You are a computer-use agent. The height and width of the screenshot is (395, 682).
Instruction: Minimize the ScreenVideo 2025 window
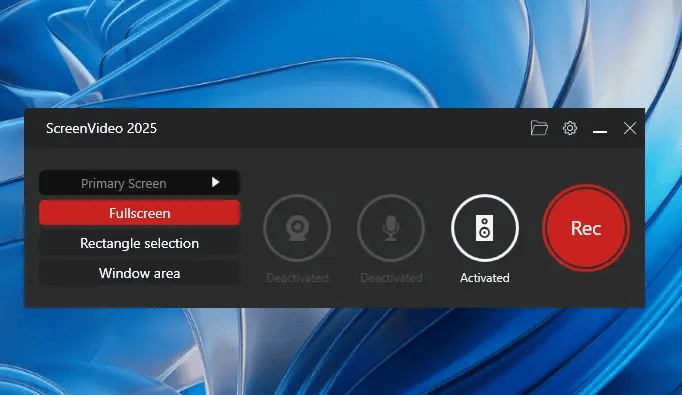(600, 131)
